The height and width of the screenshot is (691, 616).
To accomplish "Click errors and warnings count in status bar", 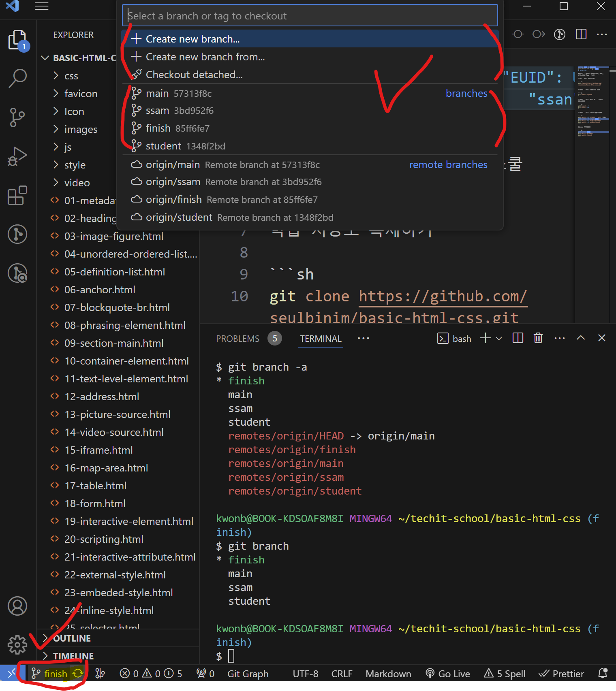I will (151, 674).
